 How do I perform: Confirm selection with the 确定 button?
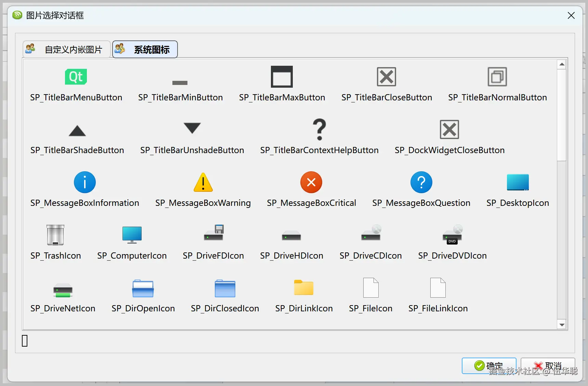[x=489, y=366]
